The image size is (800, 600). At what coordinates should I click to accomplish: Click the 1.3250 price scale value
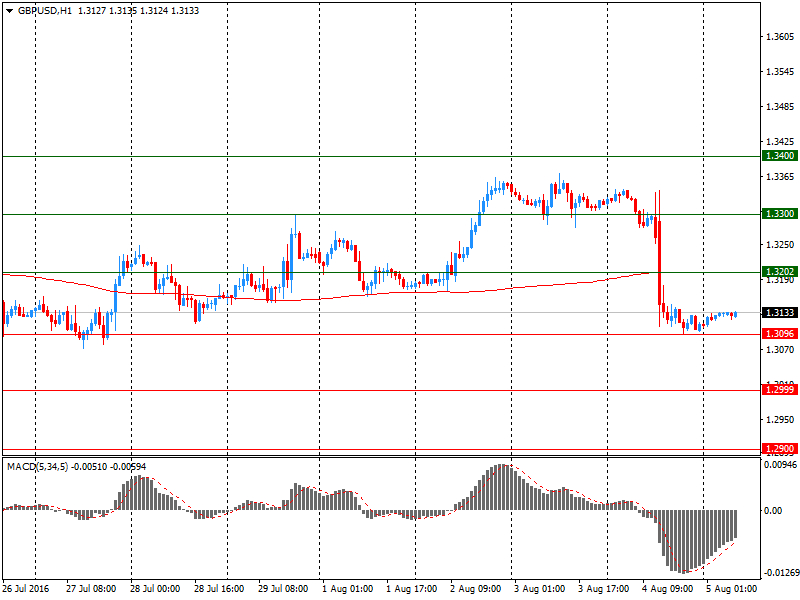[x=780, y=245]
